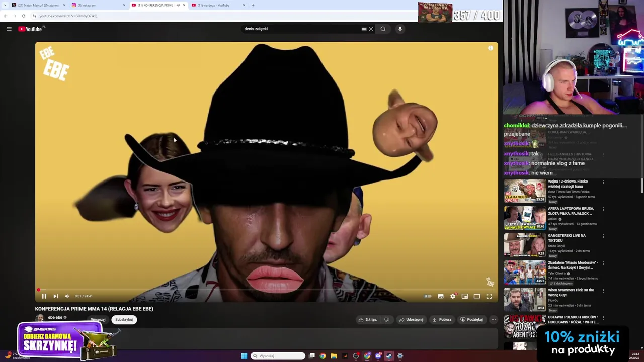Screen dimensions: 644x362
Task: Dislike the video
Action: coord(387,319)
